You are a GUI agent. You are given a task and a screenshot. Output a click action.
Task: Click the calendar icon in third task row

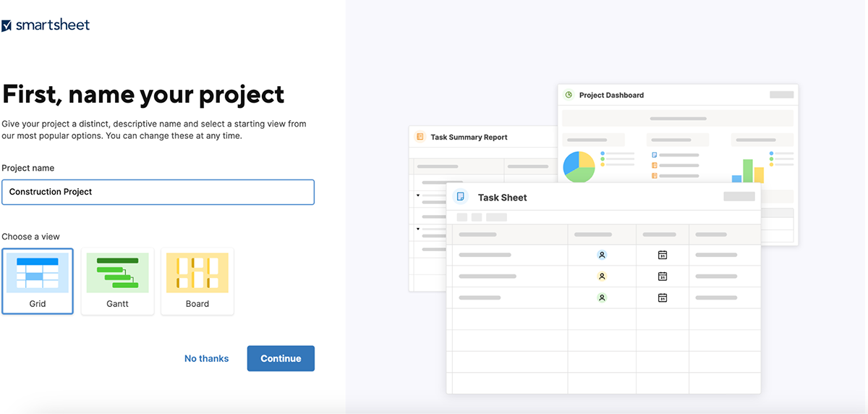coord(662,297)
